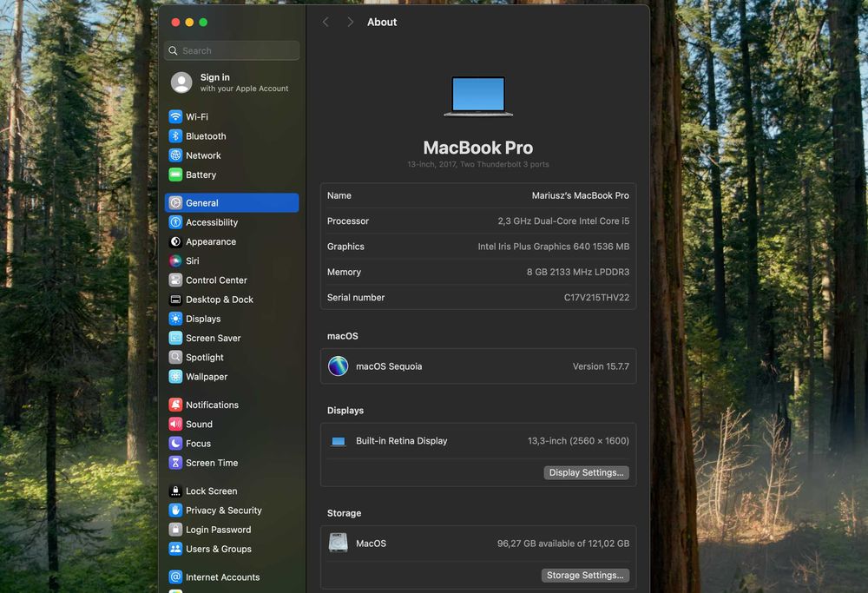Image resolution: width=868 pixels, height=593 pixels.
Task: Click the MacOS disk drive icon
Action: [x=339, y=544]
